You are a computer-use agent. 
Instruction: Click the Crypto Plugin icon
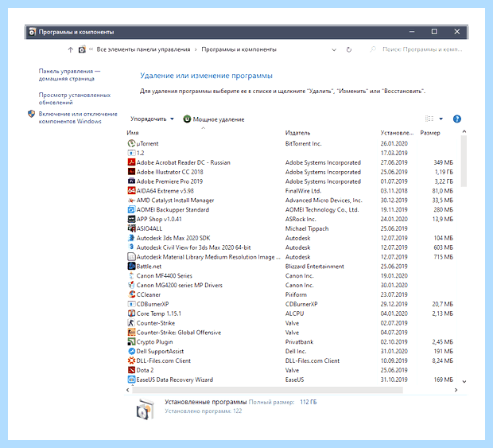[x=131, y=341]
